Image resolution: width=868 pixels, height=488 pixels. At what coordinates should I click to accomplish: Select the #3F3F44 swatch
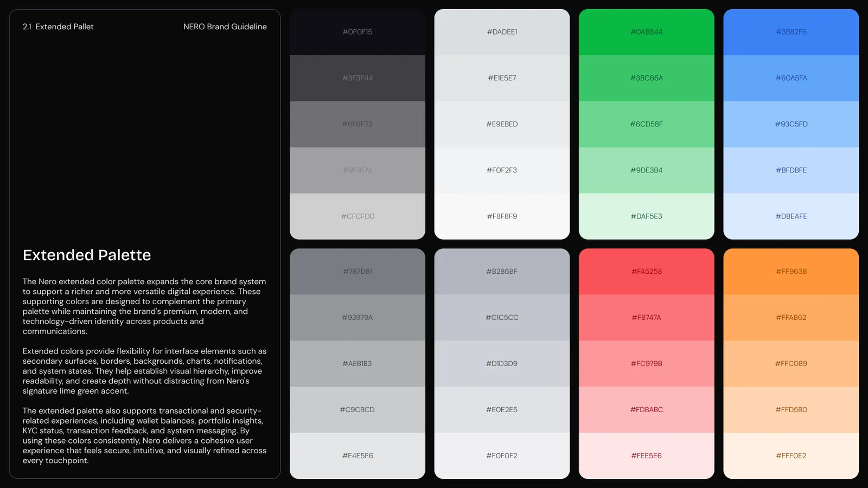(x=358, y=78)
